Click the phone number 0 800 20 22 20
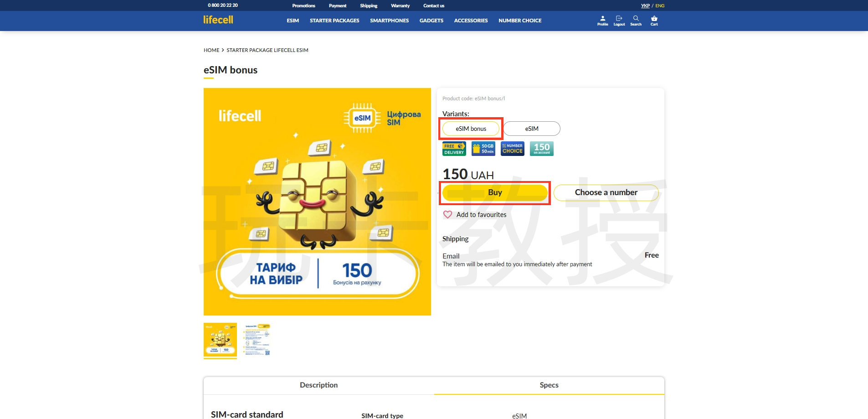The width and height of the screenshot is (868, 419). tap(223, 5)
